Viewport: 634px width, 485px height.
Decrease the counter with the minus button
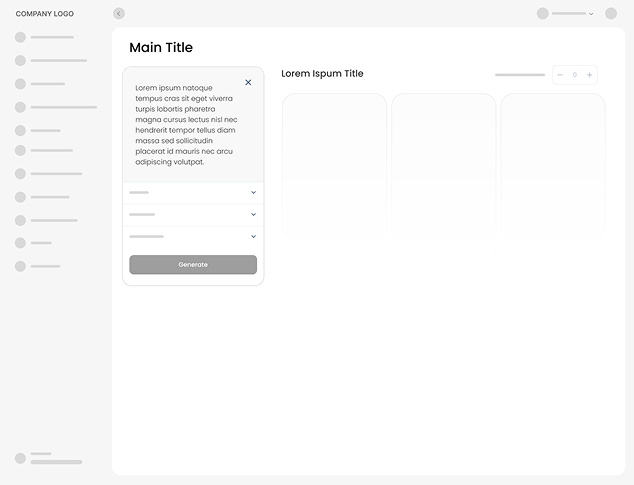click(x=560, y=75)
